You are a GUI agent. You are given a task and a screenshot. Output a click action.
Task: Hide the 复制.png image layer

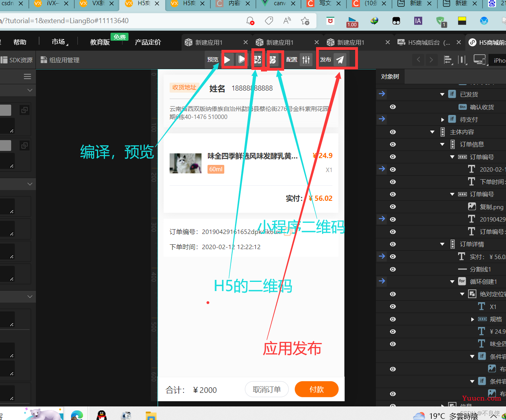tap(393, 206)
